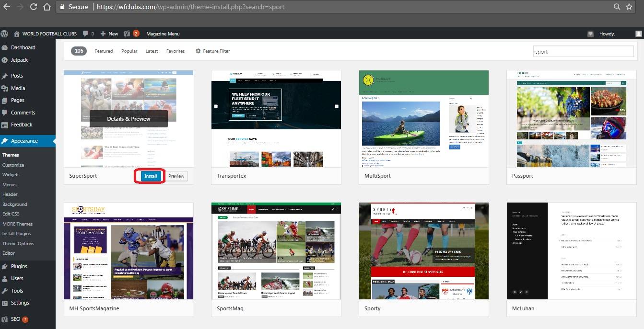Click the Feedback icon in the sidebar
This screenshot has width=644, height=329.
click(5, 125)
